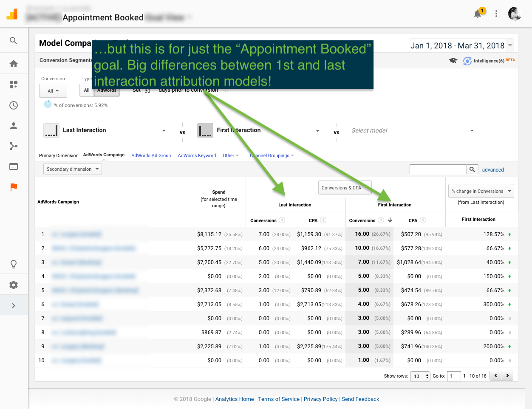Open Analytics Home footer link

[x=235, y=399]
